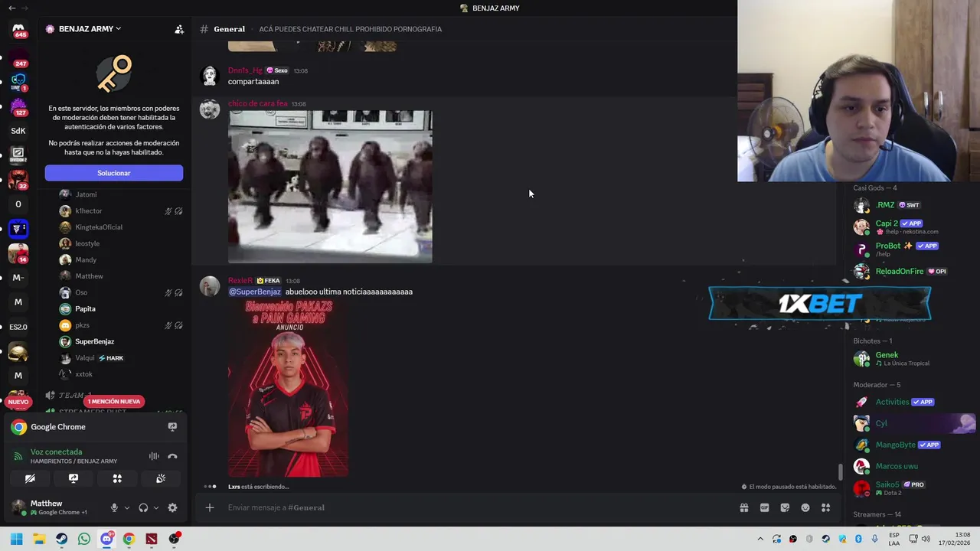Click the plus attachment button in the message bar
Viewport: 980px width, 551px height.
pyautogui.click(x=209, y=507)
